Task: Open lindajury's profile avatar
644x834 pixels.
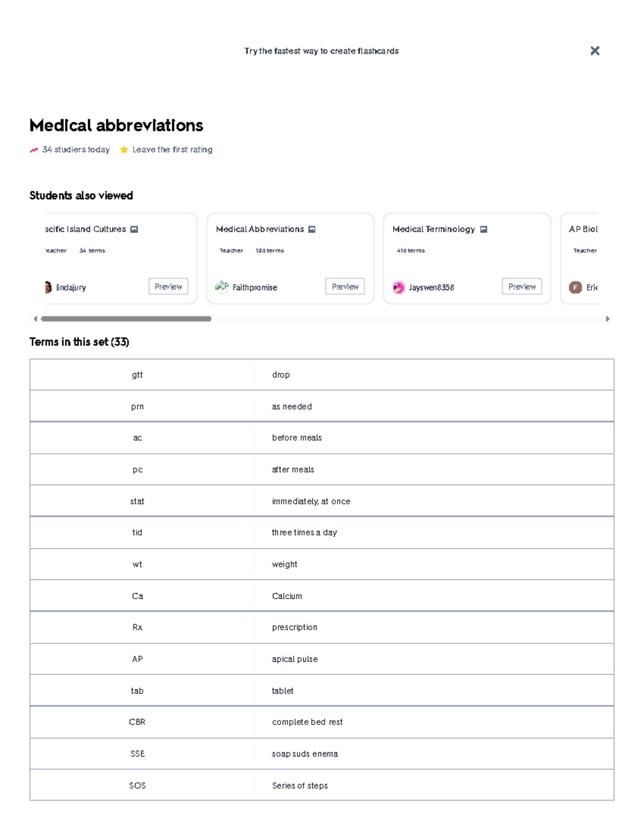Action: (x=48, y=287)
